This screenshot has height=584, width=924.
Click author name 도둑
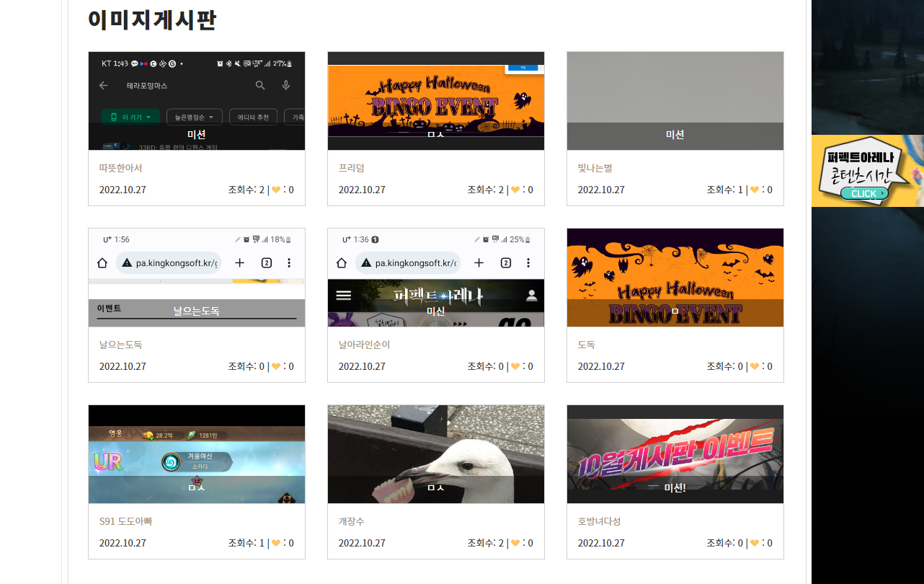point(587,345)
